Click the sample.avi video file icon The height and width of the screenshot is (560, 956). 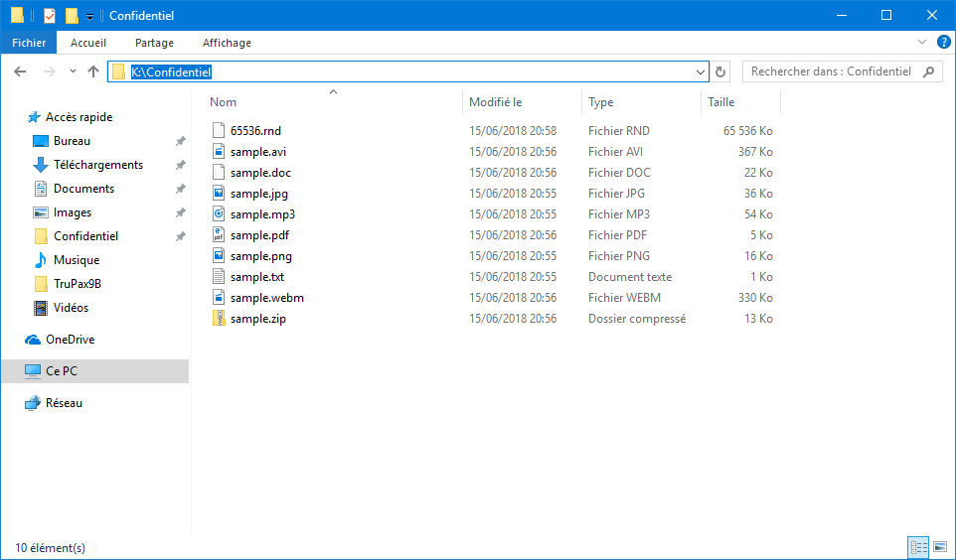(219, 151)
